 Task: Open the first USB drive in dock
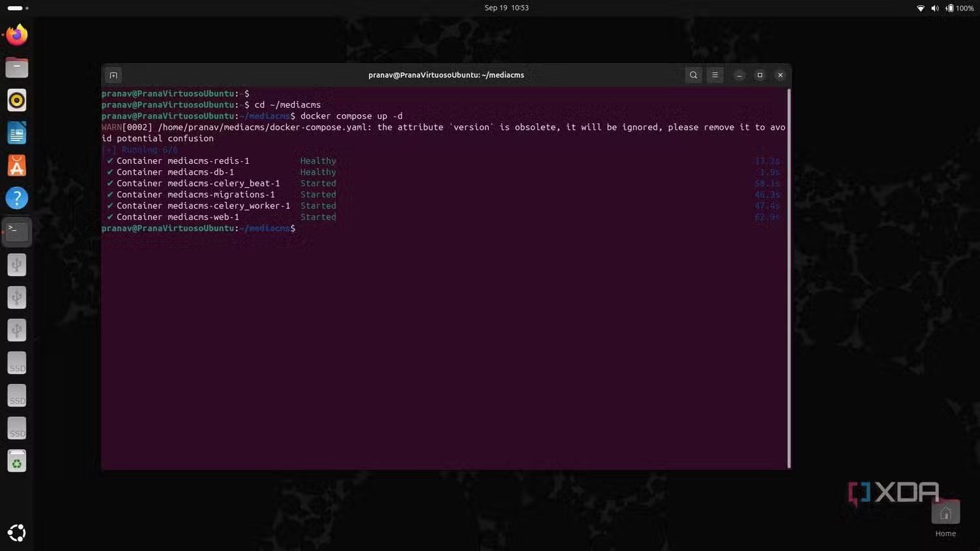(17, 264)
